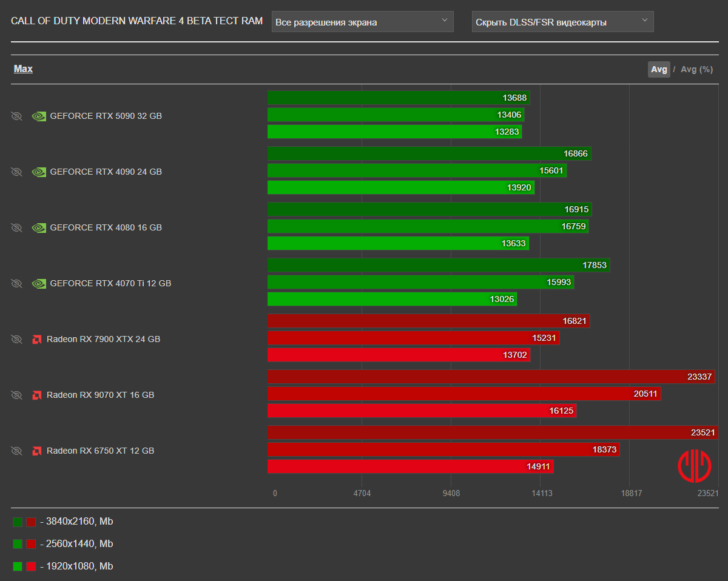Image resolution: width=728 pixels, height=581 pixels.
Task: Click the RTX 5090 bar showing 13688
Action: 399,98
